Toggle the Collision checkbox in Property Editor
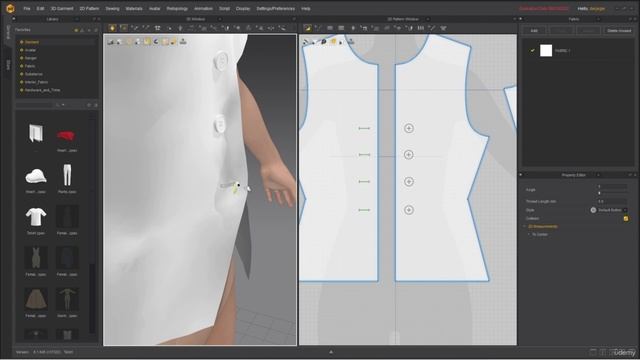This screenshot has height=360, width=640. pyautogui.click(x=626, y=218)
